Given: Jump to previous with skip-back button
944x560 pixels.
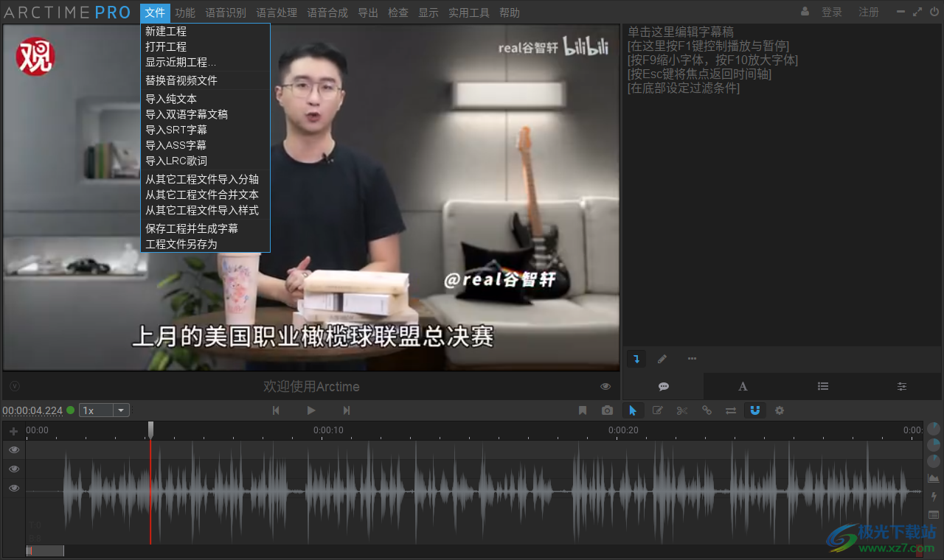Looking at the screenshot, I should point(276,410).
